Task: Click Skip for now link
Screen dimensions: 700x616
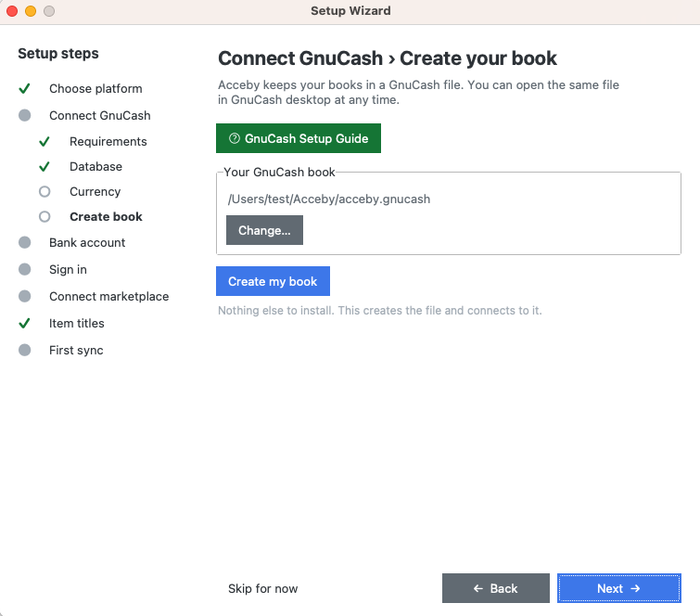Action: point(262,588)
